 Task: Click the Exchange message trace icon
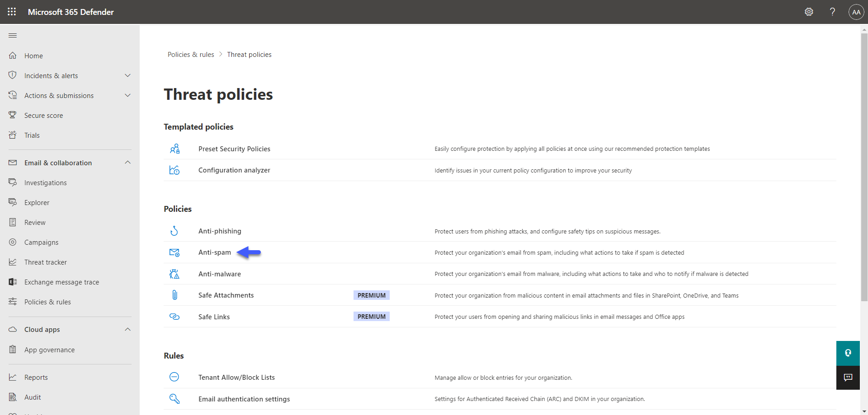tap(13, 282)
